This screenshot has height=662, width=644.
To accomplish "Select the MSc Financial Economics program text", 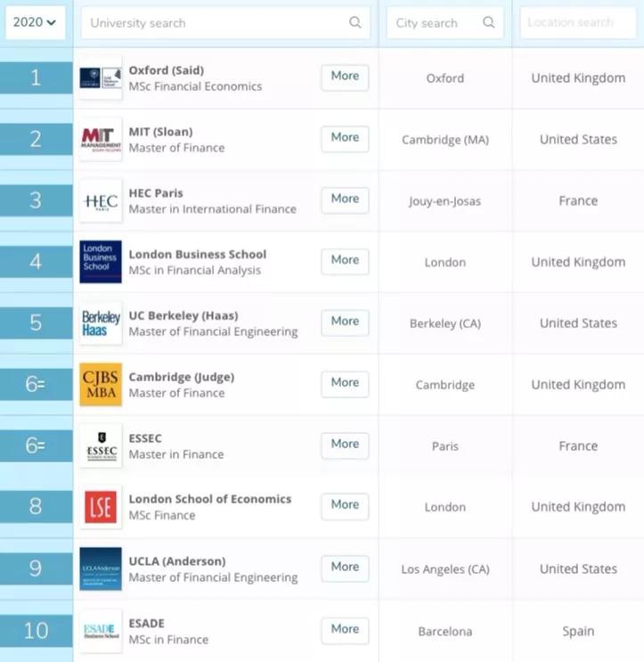I will tap(195, 86).
